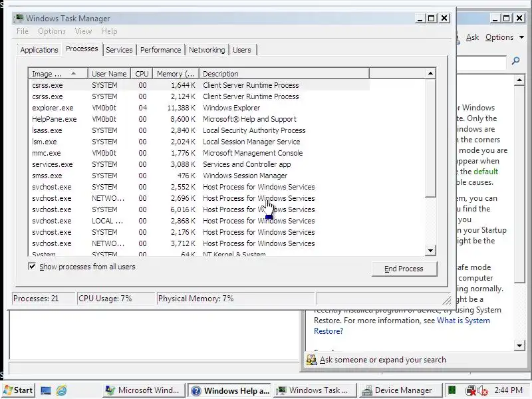Sort by CPU column header
Viewport: 532px width, 399px height.
click(142, 74)
